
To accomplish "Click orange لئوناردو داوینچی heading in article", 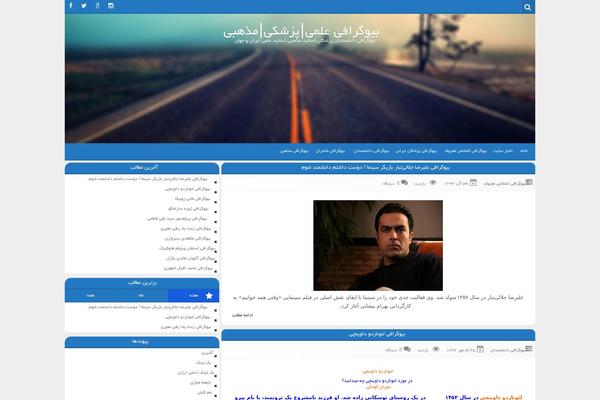I will click(x=378, y=371).
